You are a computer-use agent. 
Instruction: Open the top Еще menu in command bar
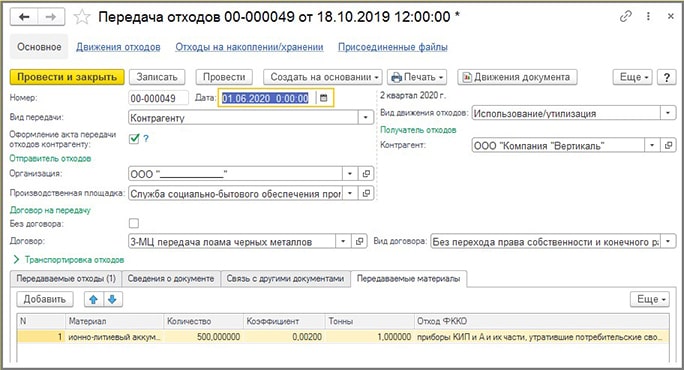tap(633, 77)
